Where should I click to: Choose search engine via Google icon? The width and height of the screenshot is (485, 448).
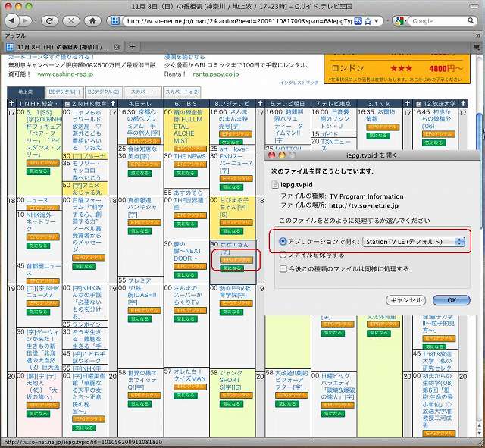click(x=400, y=21)
